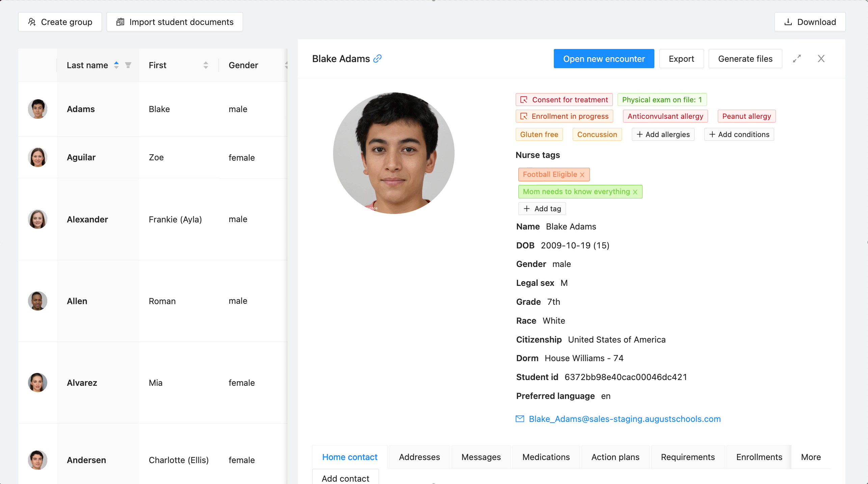
Task: Click Add conditions button
Action: (739, 134)
